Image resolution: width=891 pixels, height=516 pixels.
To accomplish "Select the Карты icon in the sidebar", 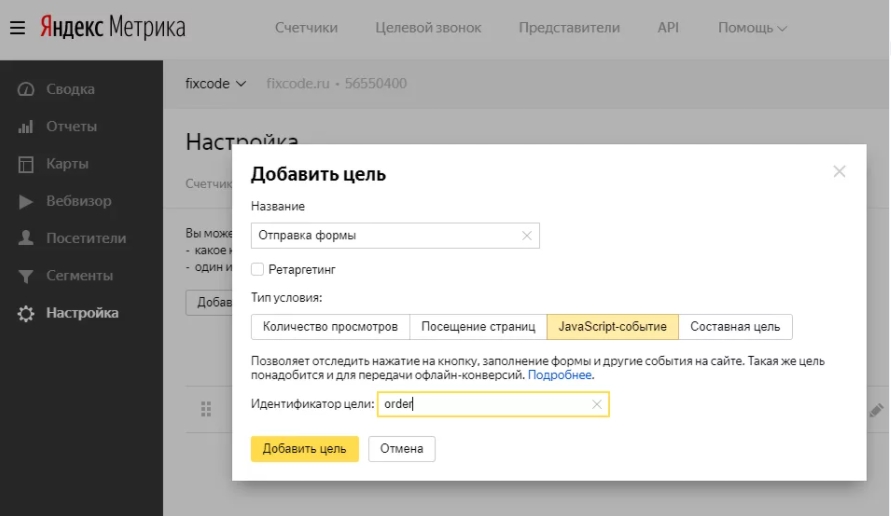I will click(26, 164).
